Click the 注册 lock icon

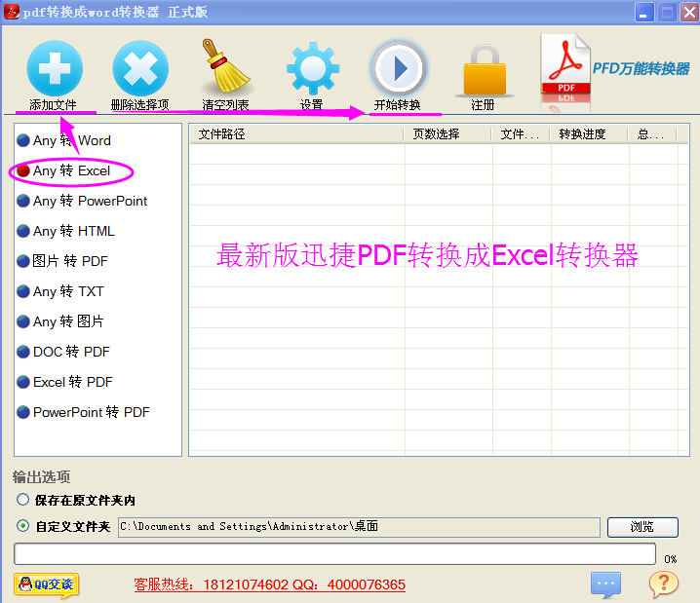coord(485,69)
